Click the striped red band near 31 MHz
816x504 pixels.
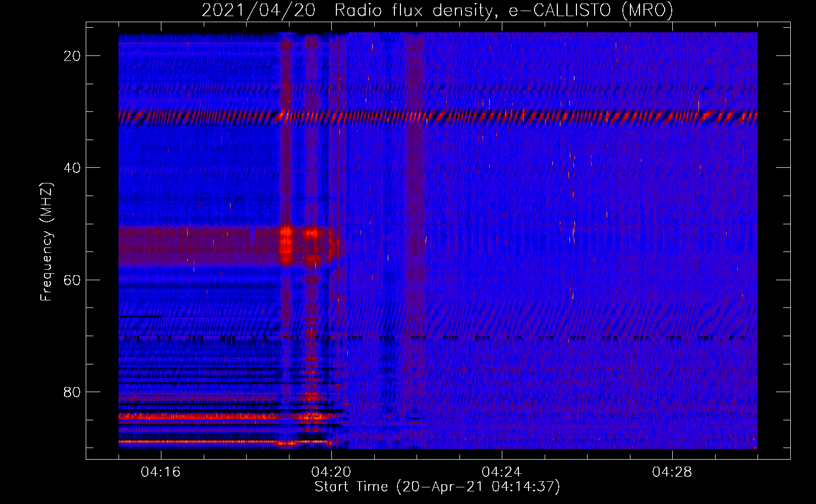(438, 117)
